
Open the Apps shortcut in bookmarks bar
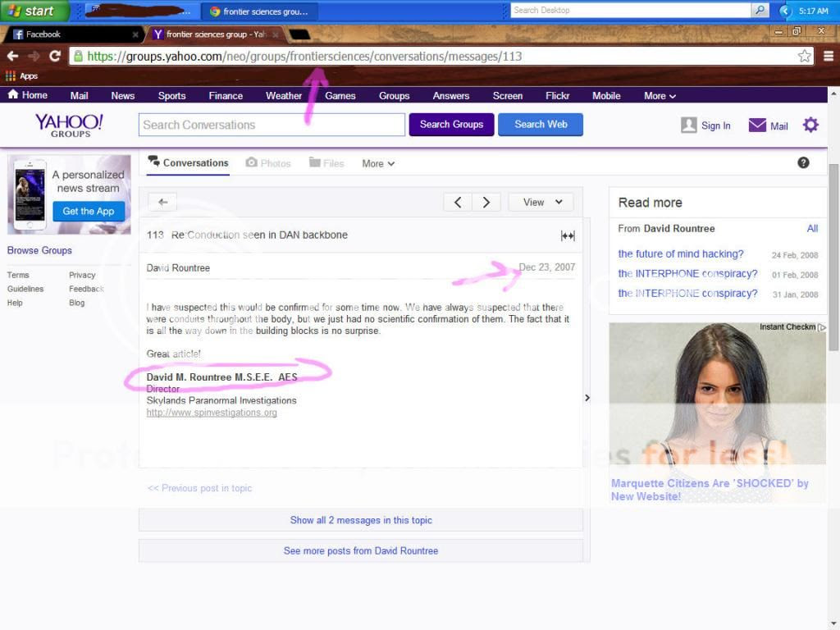tap(21, 76)
